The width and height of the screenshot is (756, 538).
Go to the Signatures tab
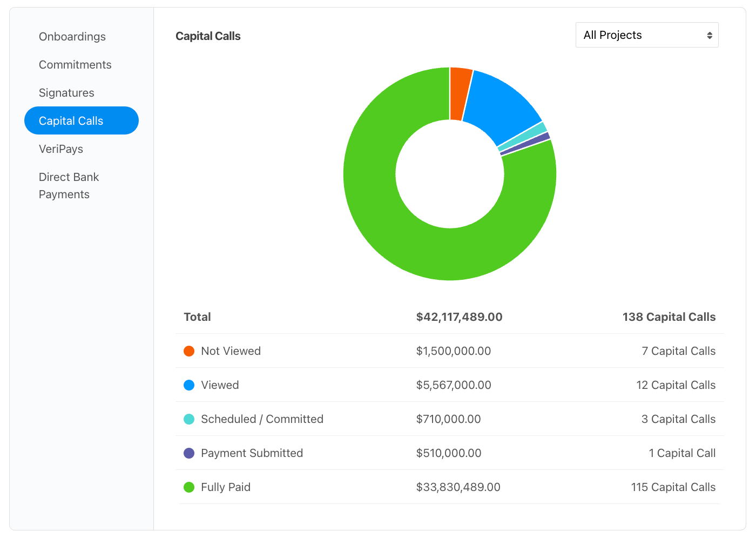(x=66, y=93)
